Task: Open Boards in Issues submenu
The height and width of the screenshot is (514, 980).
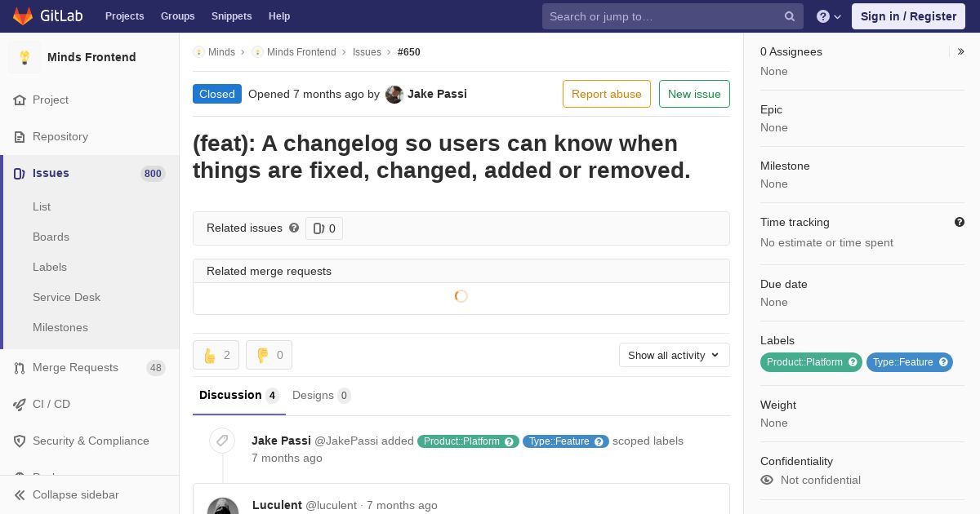Action: [51, 237]
